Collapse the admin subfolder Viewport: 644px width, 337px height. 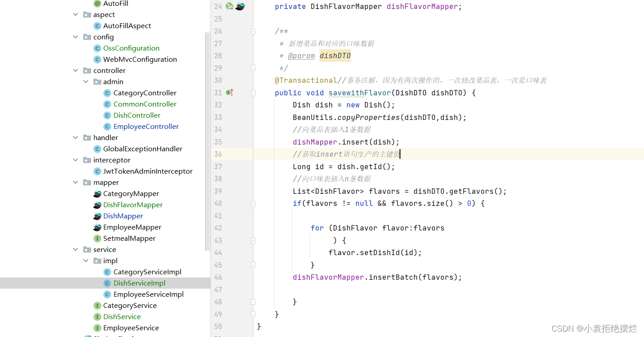86,81
